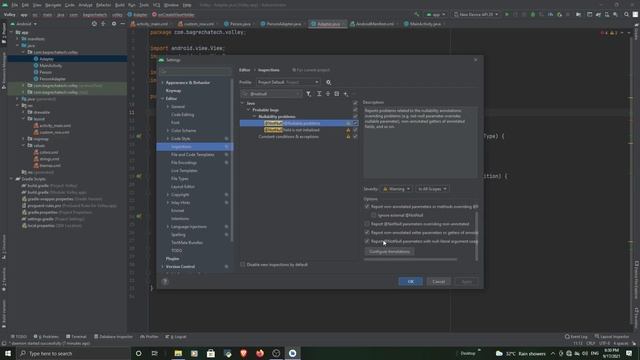Click Task View icon on taskbar
Viewport: 640px width, 360px height.
click(154, 353)
